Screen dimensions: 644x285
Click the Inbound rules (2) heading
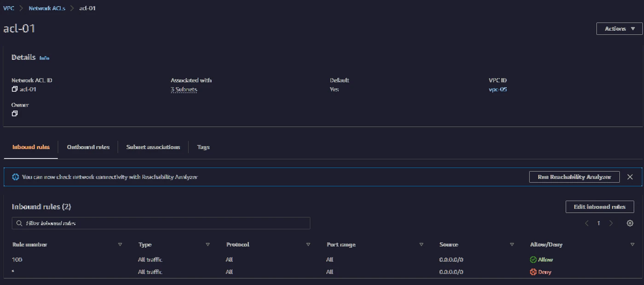41,207
